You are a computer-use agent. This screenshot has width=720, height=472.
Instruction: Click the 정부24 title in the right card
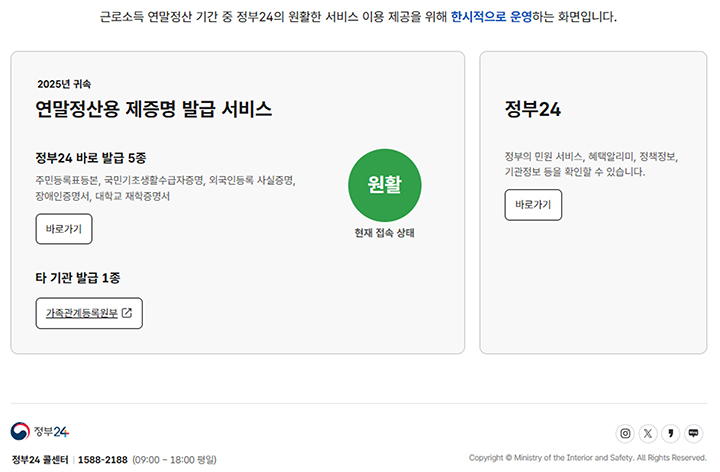(533, 110)
